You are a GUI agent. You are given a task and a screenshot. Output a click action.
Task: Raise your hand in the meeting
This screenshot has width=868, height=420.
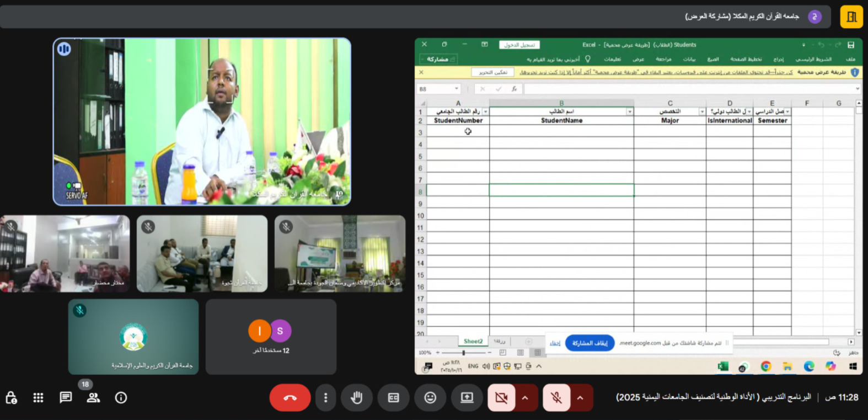tap(357, 398)
